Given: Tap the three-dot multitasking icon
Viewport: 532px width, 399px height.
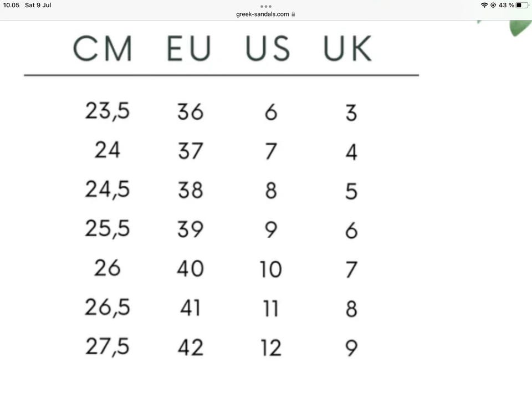Looking at the screenshot, I should [265, 6].
